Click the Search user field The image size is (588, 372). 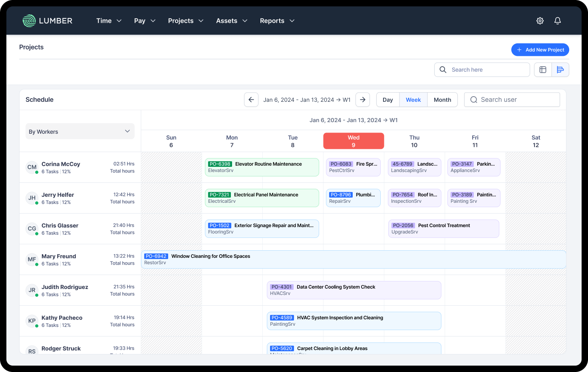tap(512, 100)
